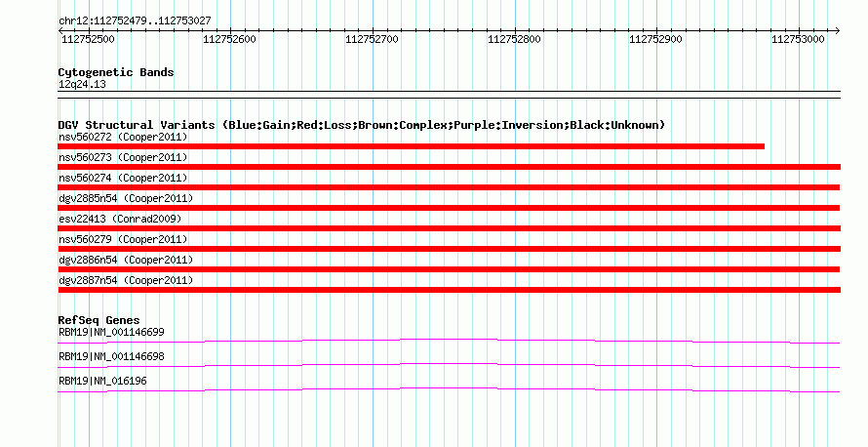Click ruler position 112752900
The image size is (868, 447).
[x=656, y=39]
